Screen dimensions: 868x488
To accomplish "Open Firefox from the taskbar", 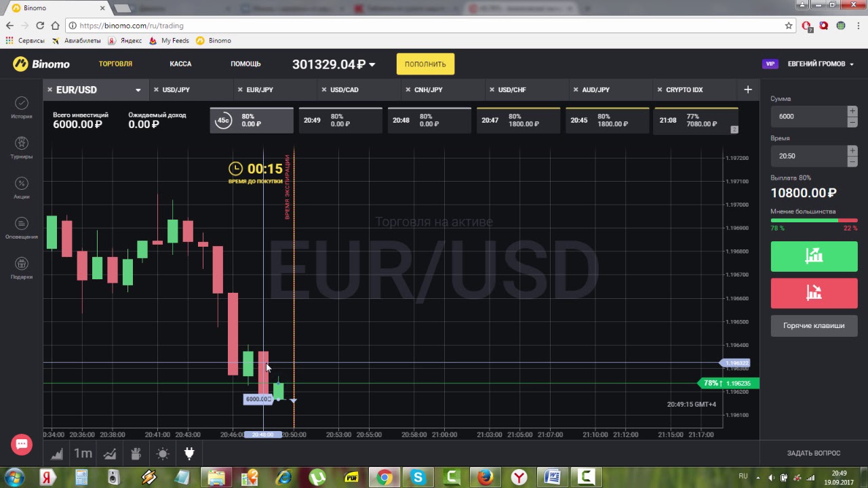I will click(485, 477).
